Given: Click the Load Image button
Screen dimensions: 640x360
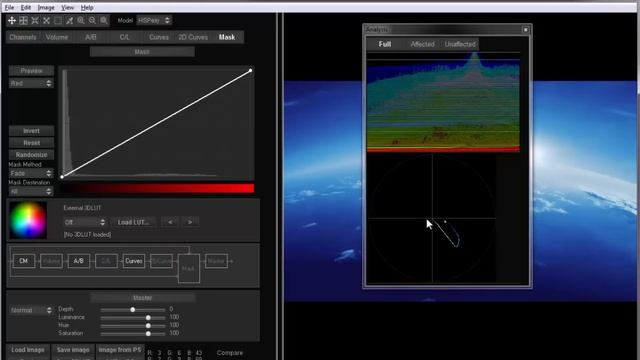Looking at the screenshot, I should (x=28, y=350).
